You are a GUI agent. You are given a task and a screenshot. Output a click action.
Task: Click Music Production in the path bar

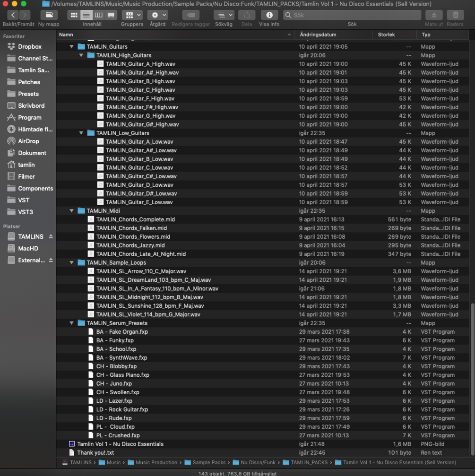(x=152, y=462)
